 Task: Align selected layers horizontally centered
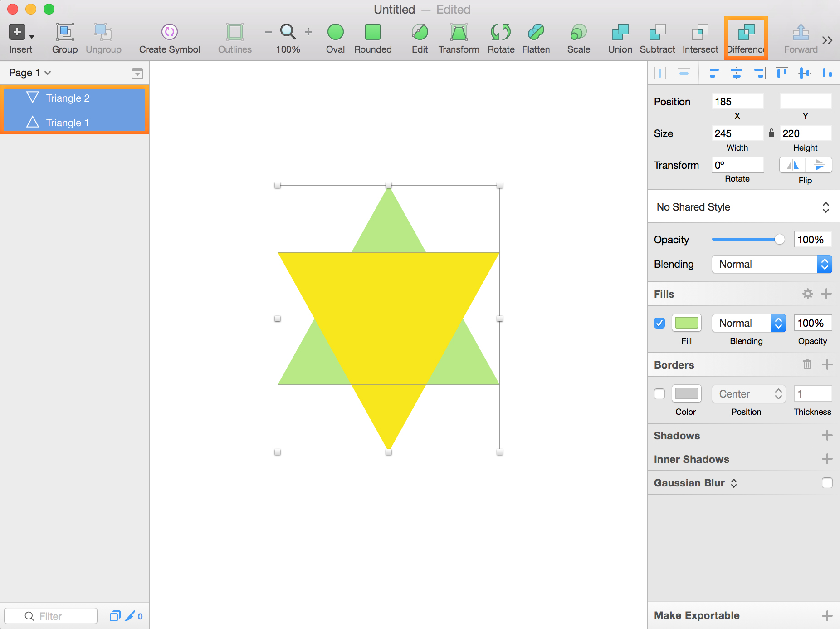737,73
